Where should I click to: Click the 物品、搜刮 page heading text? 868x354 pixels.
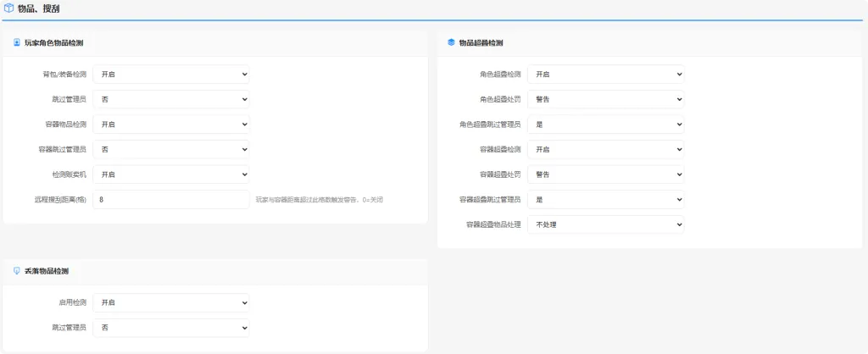click(39, 8)
